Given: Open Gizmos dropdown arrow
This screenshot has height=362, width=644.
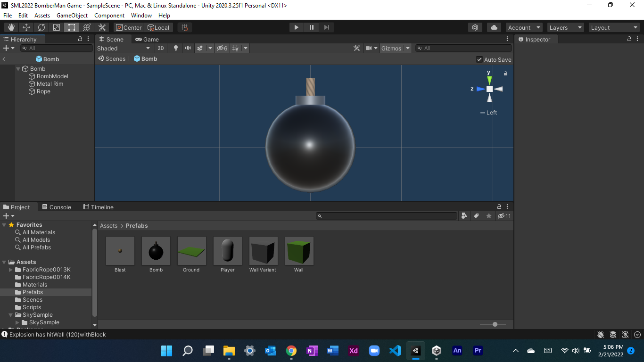Looking at the screenshot, I should pyautogui.click(x=408, y=48).
